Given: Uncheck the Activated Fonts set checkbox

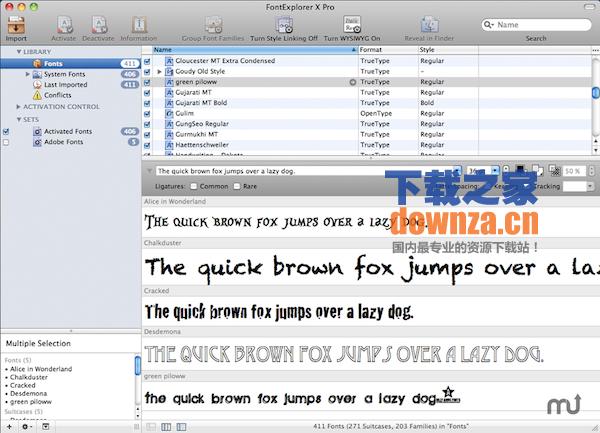Looking at the screenshot, I should (6, 132).
